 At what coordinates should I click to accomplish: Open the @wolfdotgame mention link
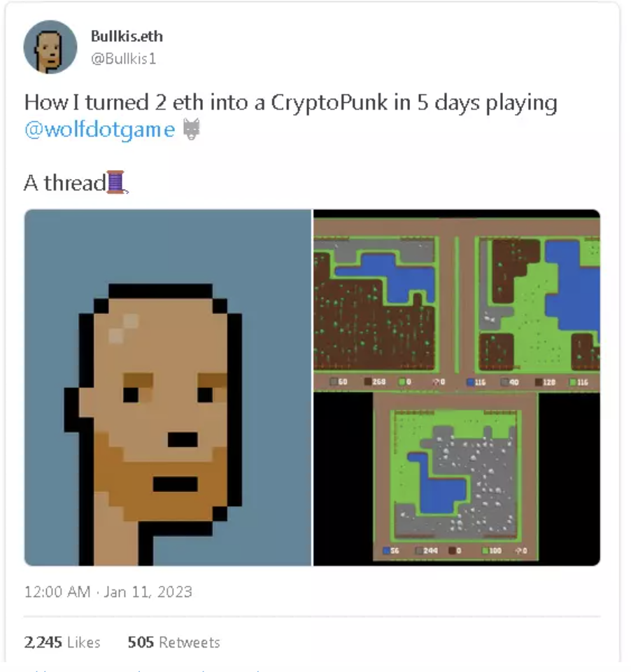point(100,129)
